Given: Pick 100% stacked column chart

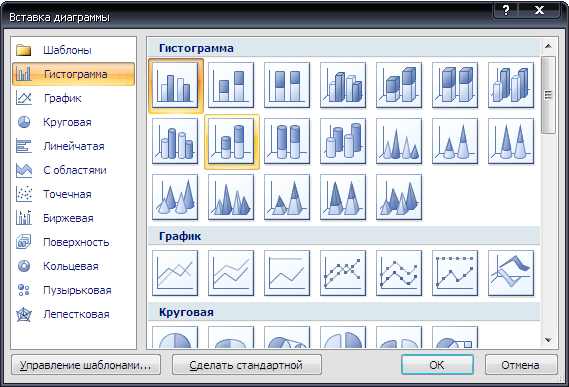Looking at the screenshot, I should click(287, 85).
